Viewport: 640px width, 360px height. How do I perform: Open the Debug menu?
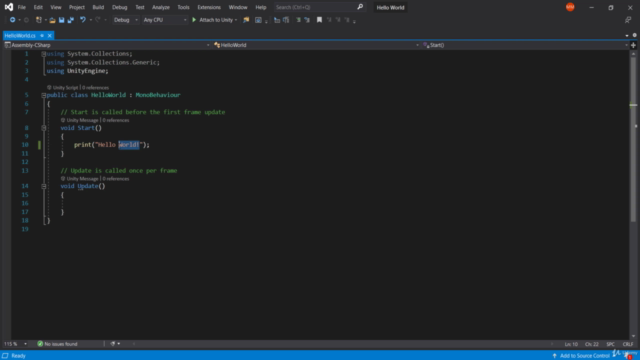(x=120, y=7)
